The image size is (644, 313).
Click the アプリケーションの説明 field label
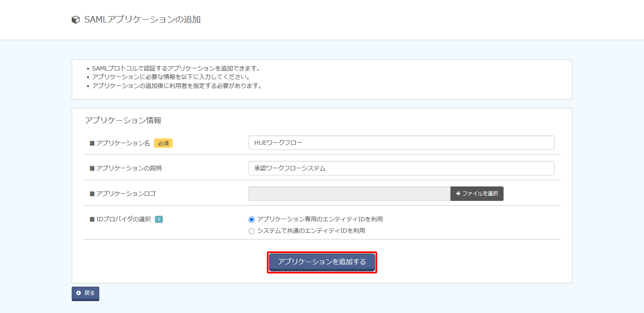pos(129,168)
